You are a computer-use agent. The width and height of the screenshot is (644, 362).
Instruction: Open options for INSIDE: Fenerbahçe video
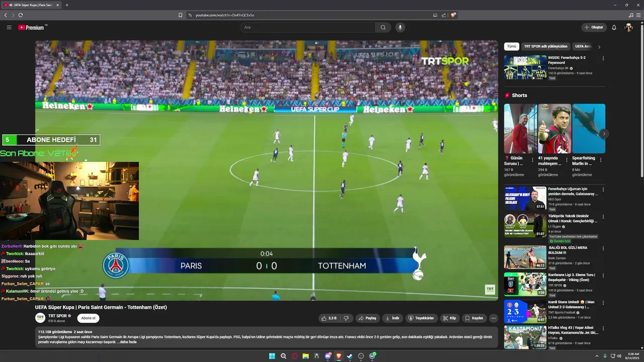point(603,58)
